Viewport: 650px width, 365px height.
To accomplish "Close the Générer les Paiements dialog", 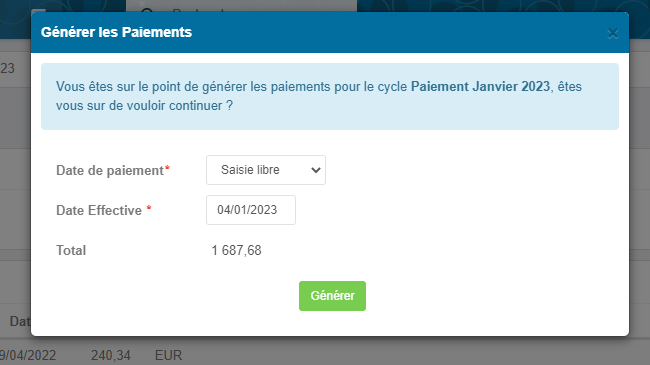I will [613, 33].
